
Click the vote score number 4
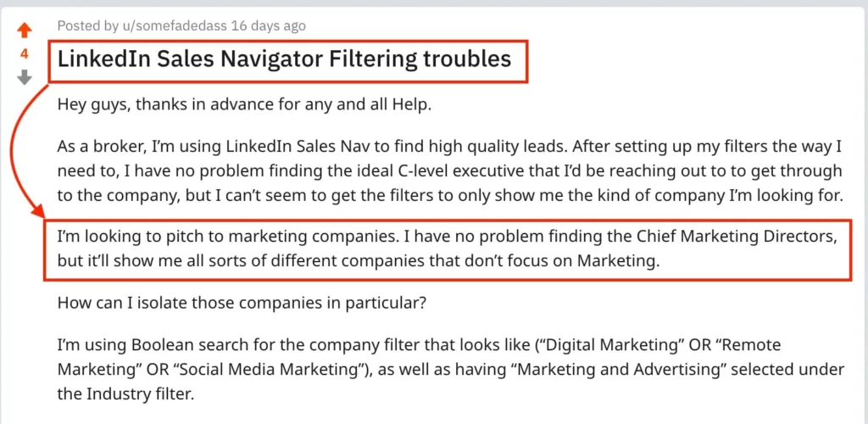pos(25,54)
